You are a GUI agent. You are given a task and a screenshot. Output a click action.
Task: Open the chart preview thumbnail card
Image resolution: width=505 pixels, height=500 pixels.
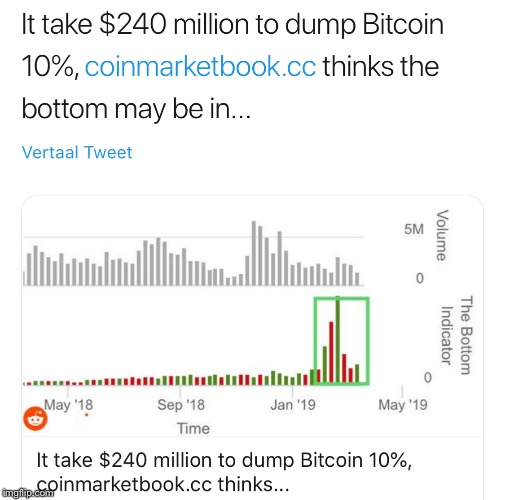click(x=252, y=316)
